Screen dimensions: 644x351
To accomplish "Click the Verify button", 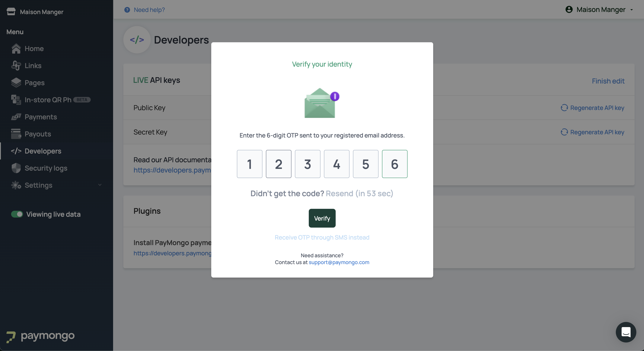I will (x=322, y=218).
